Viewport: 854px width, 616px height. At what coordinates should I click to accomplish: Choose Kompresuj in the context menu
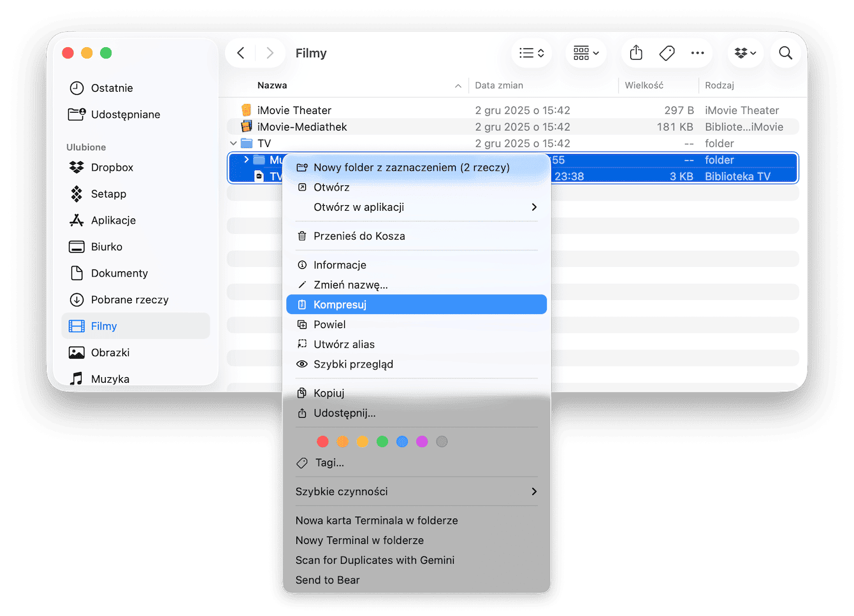(417, 304)
